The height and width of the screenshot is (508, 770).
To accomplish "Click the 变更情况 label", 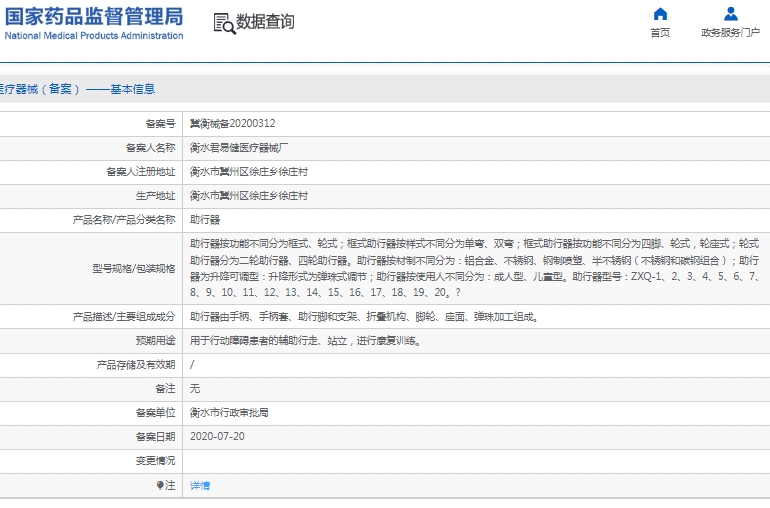I will [155, 461].
